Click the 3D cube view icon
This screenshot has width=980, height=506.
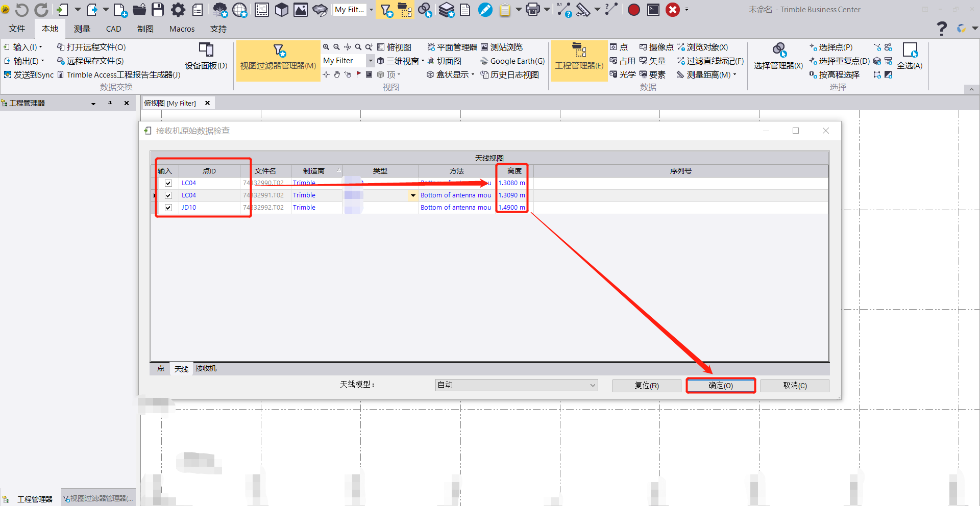[x=282, y=9]
